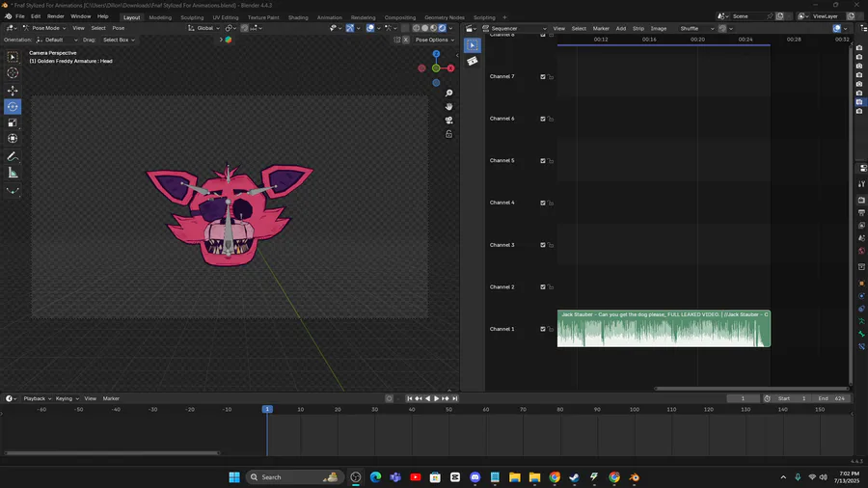This screenshot has width=868, height=488.
Task: Select the Move tool
Action: [x=13, y=91]
